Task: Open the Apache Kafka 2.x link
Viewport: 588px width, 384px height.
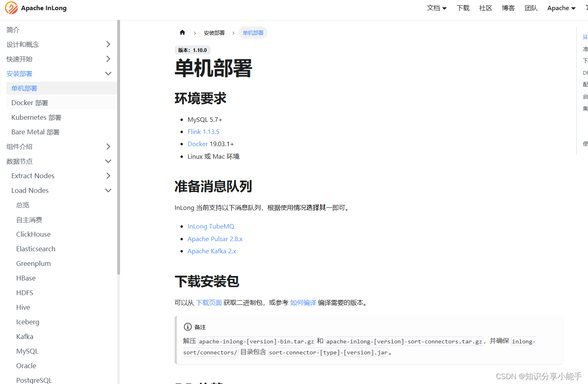Action: pyautogui.click(x=212, y=251)
